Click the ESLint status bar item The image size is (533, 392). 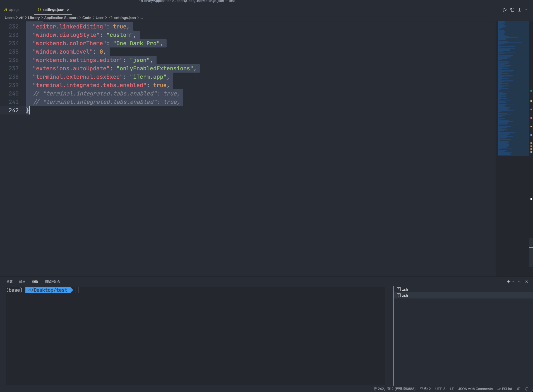(505, 389)
